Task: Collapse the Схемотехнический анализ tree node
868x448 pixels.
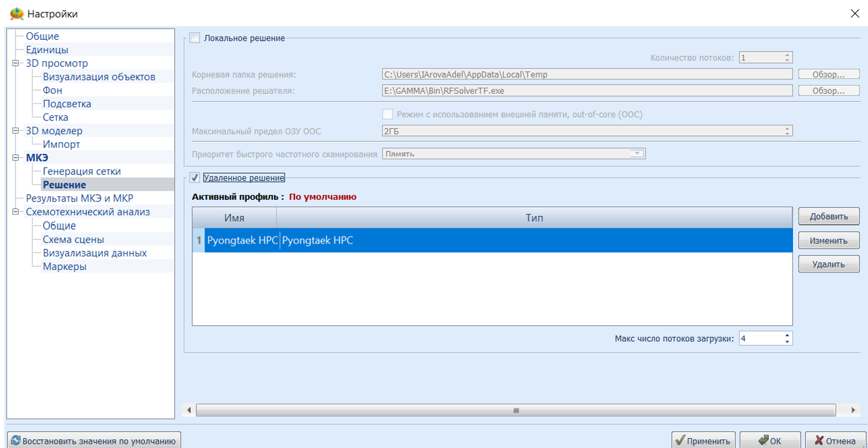Action: coord(15,212)
